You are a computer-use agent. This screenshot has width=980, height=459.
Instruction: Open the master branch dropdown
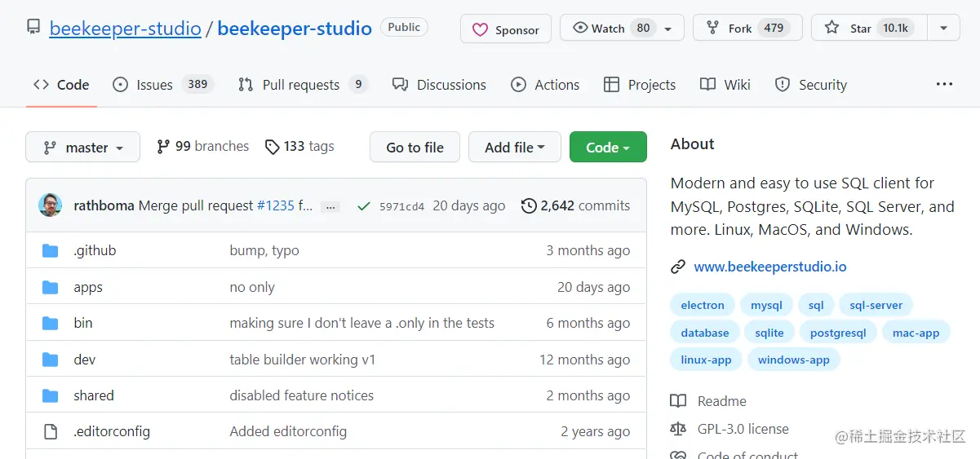coord(82,148)
